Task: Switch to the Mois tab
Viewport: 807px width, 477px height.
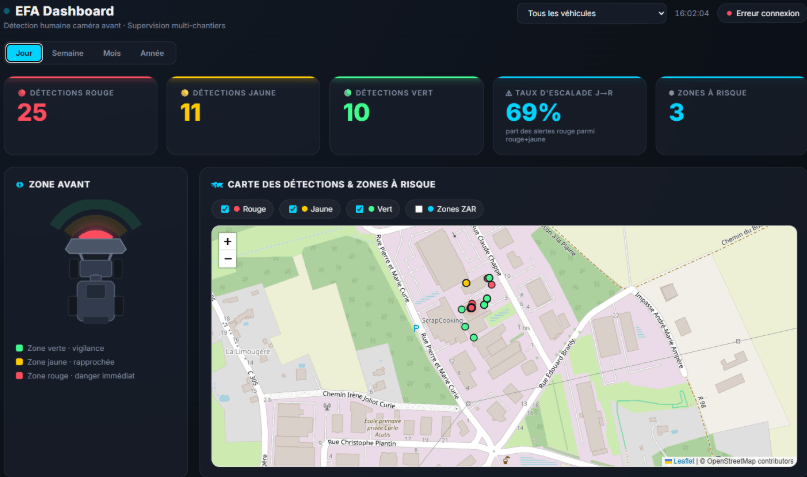Action: point(112,53)
